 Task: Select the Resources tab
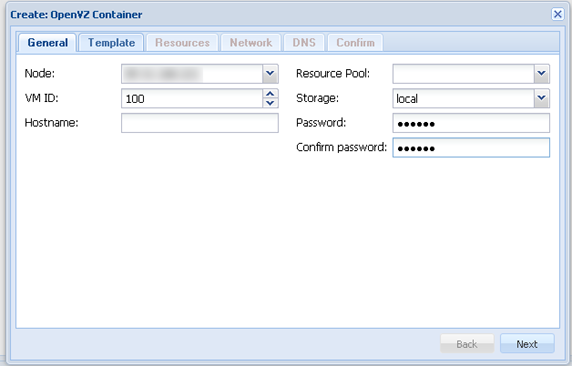(182, 43)
